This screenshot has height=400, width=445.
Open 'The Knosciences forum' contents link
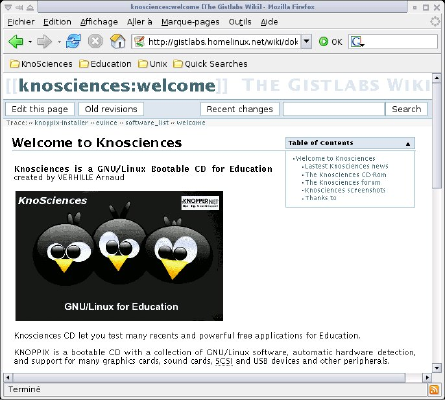click(343, 183)
